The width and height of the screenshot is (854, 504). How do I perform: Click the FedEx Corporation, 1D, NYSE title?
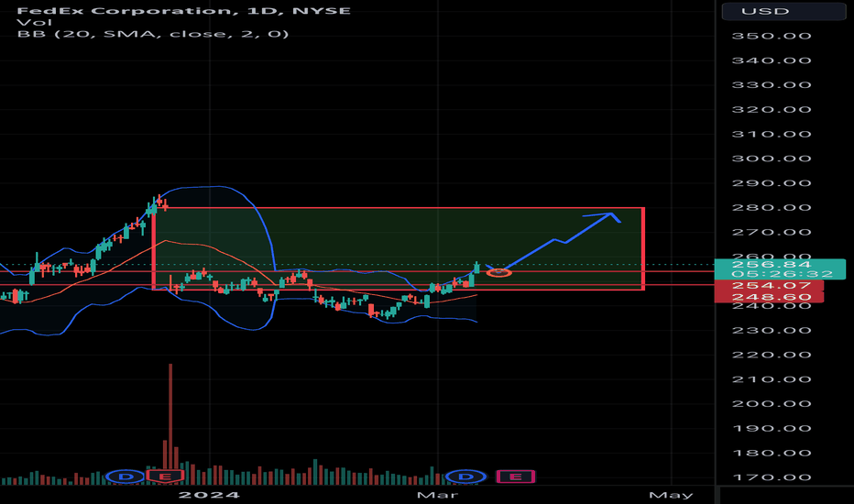point(183,10)
